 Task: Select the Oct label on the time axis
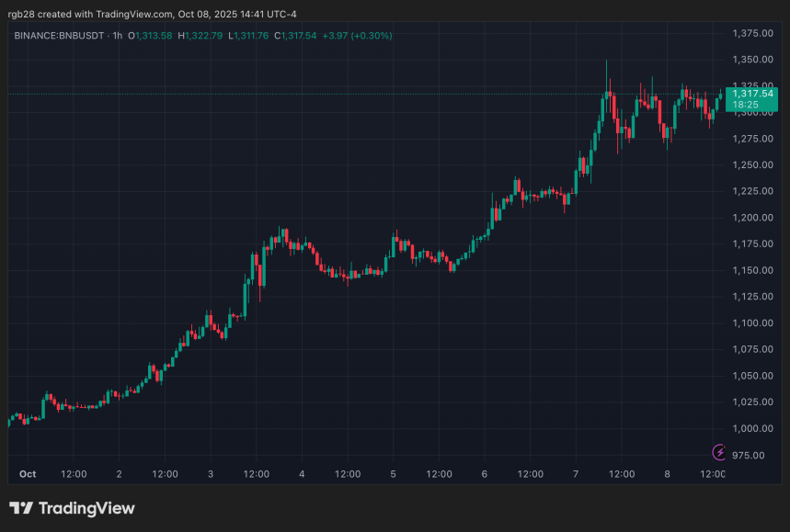tap(27, 474)
